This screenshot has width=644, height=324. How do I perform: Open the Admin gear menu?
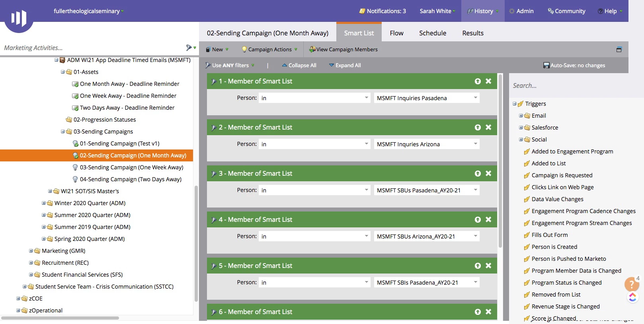pos(521,11)
